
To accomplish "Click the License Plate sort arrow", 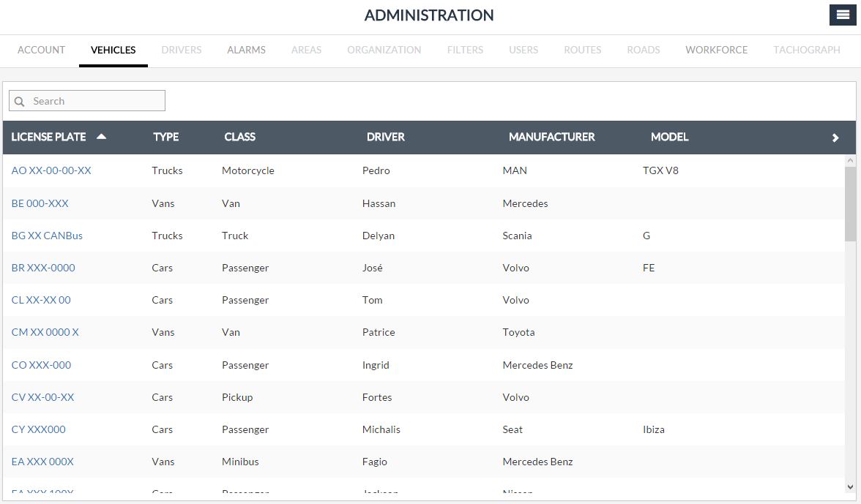I will click(102, 137).
